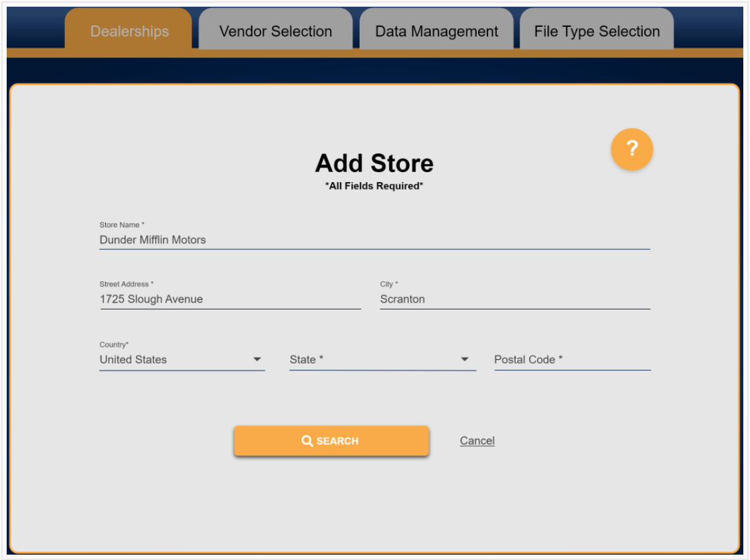Expand the Country dropdown arrow
750x560 pixels.
[x=257, y=359]
